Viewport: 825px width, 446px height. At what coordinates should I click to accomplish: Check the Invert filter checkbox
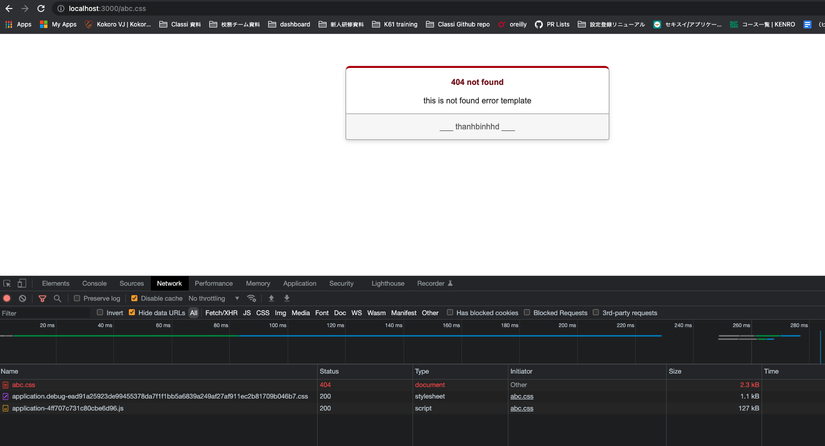coord(99,312)
